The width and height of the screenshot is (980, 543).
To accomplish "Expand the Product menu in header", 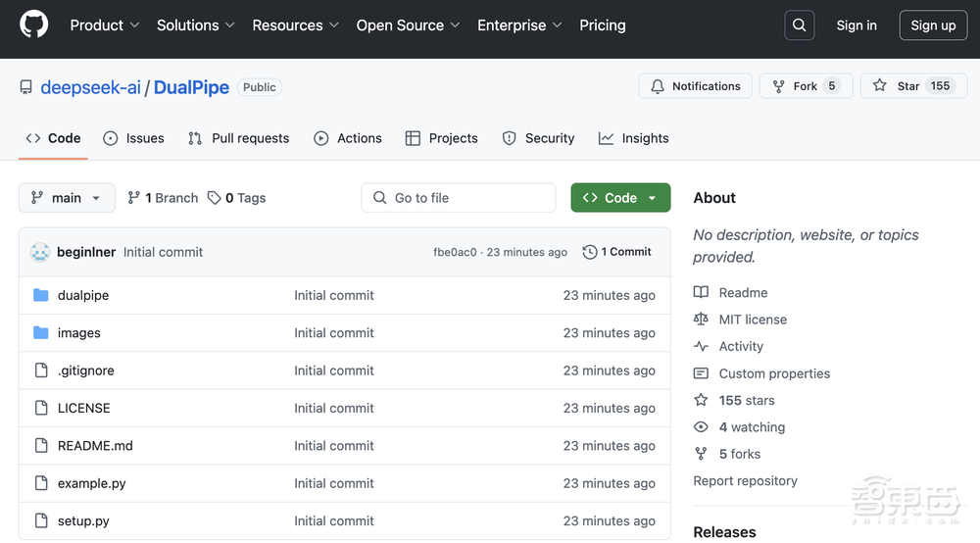I will point(105,25).
